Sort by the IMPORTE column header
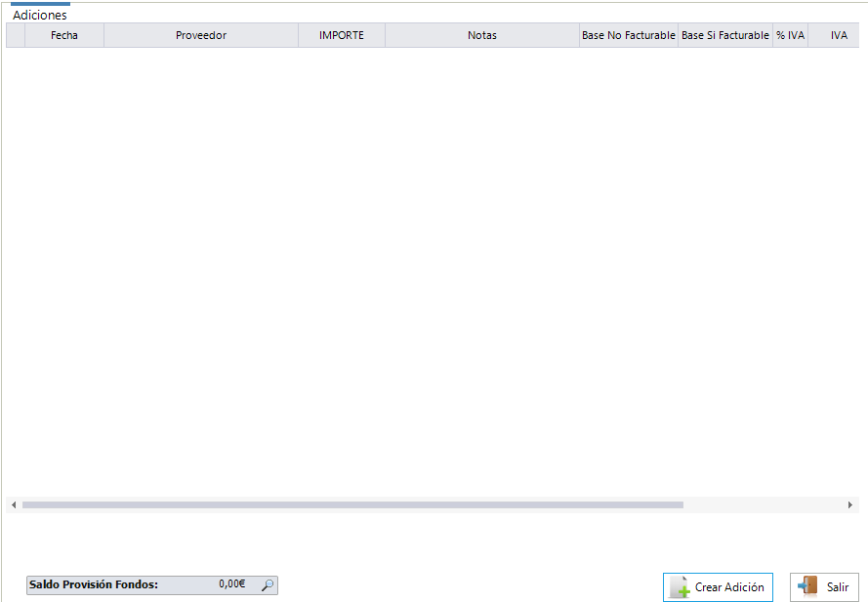The height and width of the screenshot is (602, 868). click(342, 35)
